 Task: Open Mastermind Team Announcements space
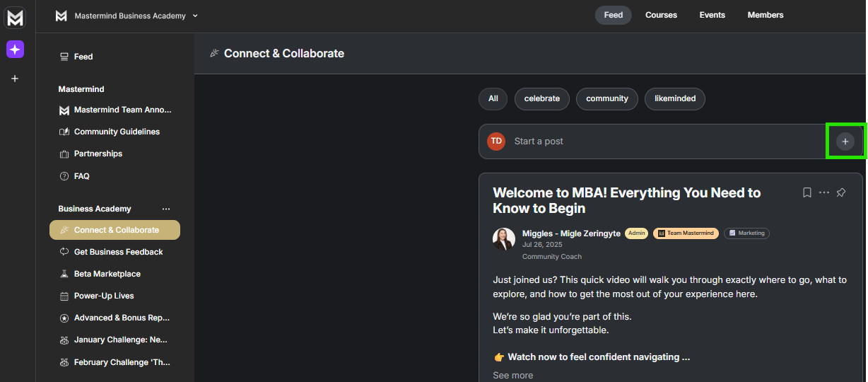pos(115,110)
